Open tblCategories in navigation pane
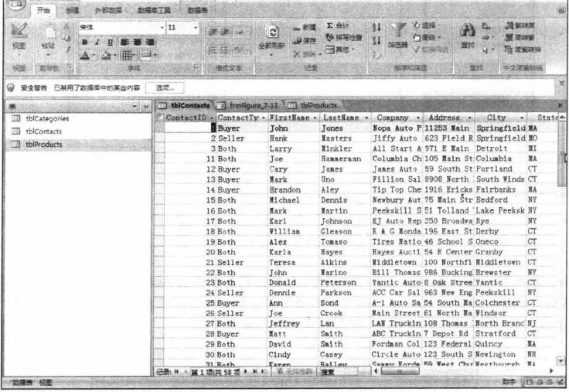This screenshot has width=569, height=392. pos(47,118)
